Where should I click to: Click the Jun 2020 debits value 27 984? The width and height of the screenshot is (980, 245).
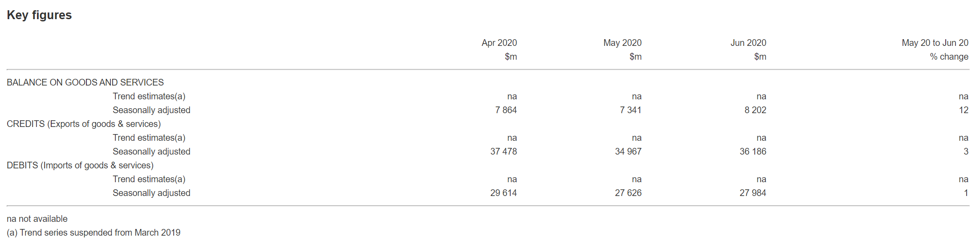coord(753,193)
